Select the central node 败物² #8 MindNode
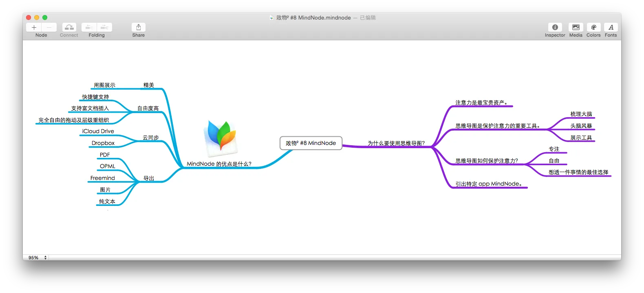This screenshot has width=644, height=293. [x=311, y=143]
